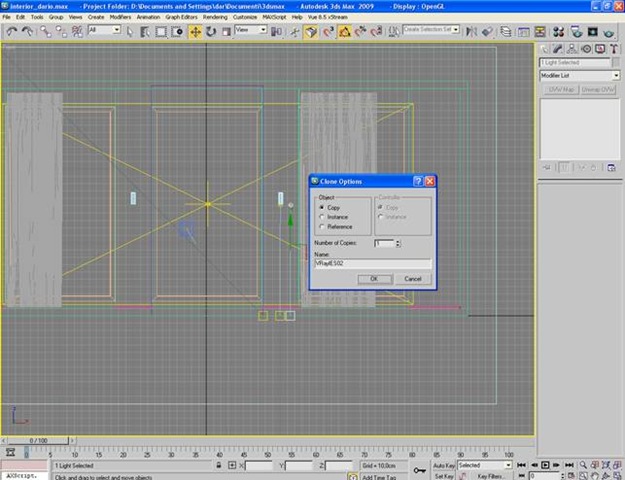
Task: Activate the Select and Move tool
Action: click(195, 32)
